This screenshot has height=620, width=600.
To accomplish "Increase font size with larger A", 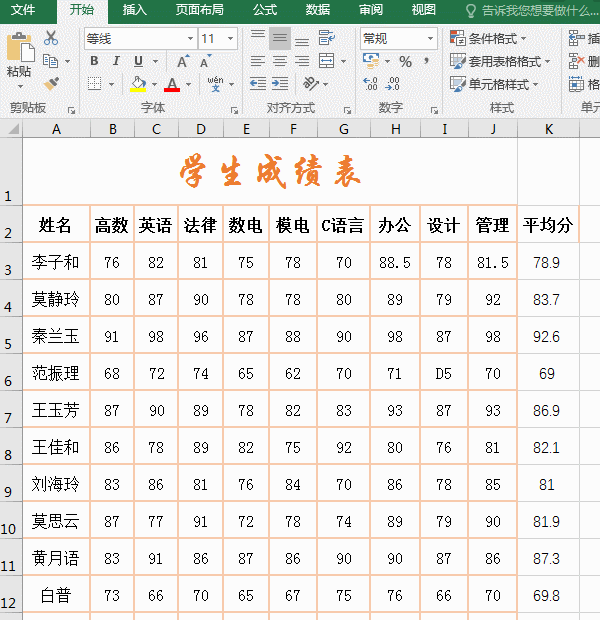I will coord(183,61).
